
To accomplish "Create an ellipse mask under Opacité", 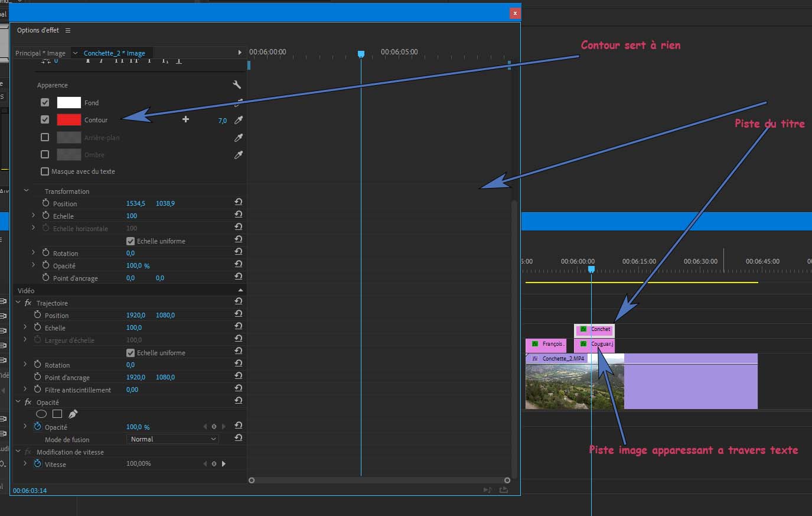I will pyautogui.click(x=41, y=414).
